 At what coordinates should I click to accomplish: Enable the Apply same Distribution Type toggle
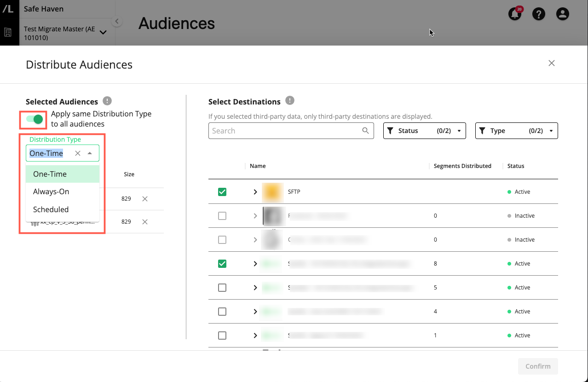tap(33, 119)
